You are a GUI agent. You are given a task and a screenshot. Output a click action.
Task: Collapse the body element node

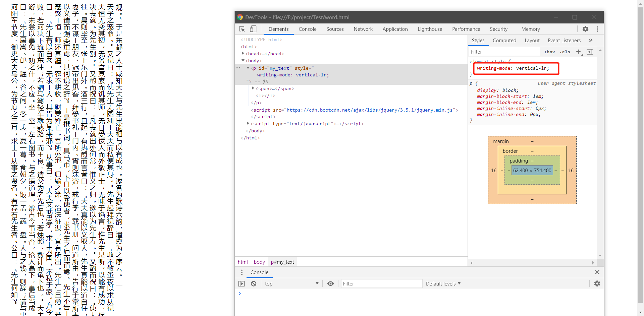point(243,61)
